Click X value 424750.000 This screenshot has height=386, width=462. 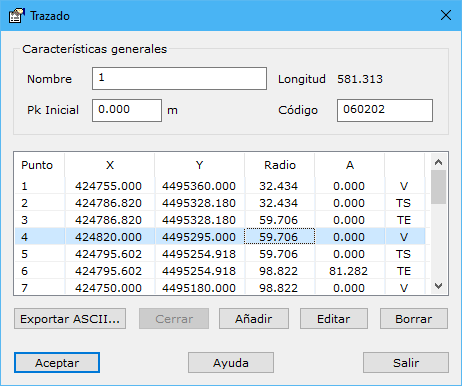[108, 288]
